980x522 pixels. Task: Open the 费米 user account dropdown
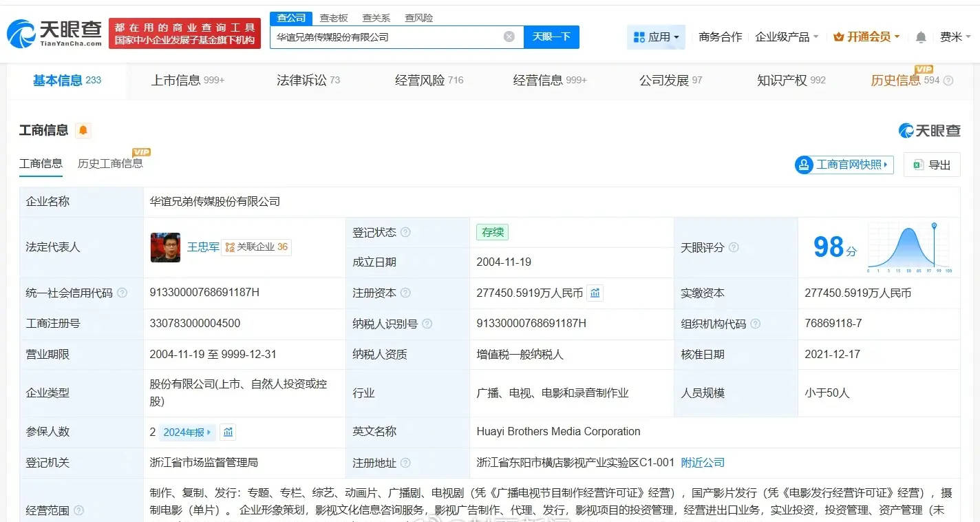(955, 37)
